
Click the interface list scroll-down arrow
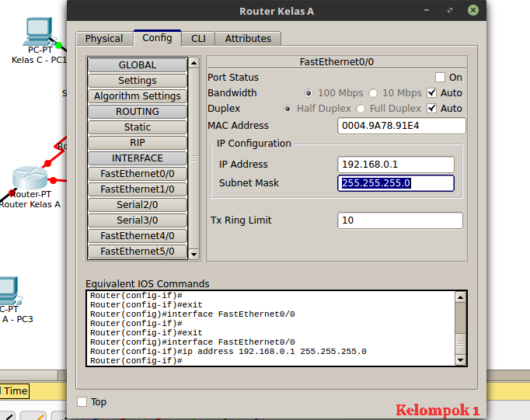pos(194,254)
